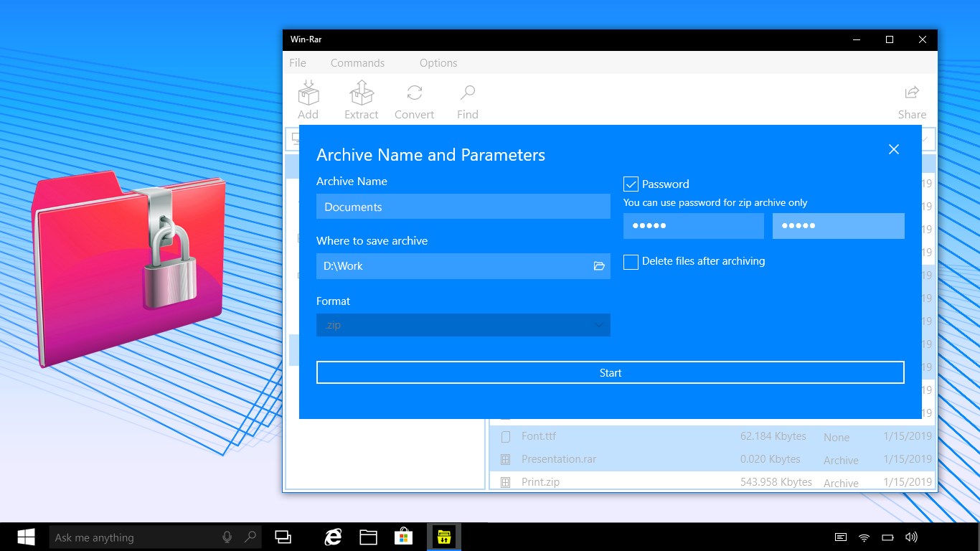
Task: Click the Font.ttf file type icon
Action: click(505, 436)
